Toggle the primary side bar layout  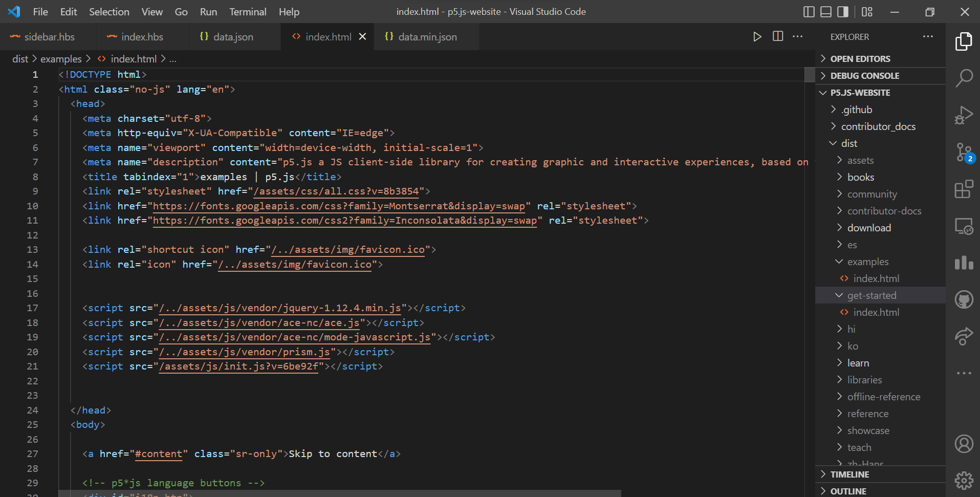[809, 12]
